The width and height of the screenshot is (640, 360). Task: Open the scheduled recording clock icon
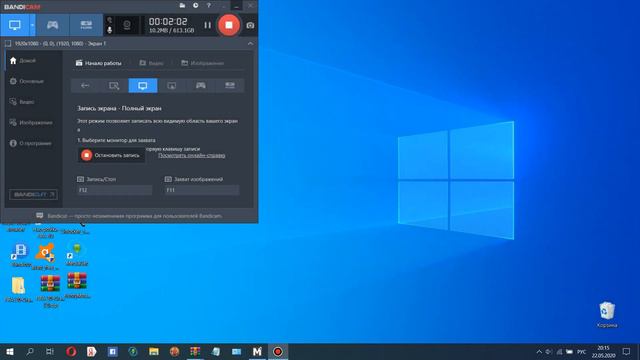[x=196, y=6]
